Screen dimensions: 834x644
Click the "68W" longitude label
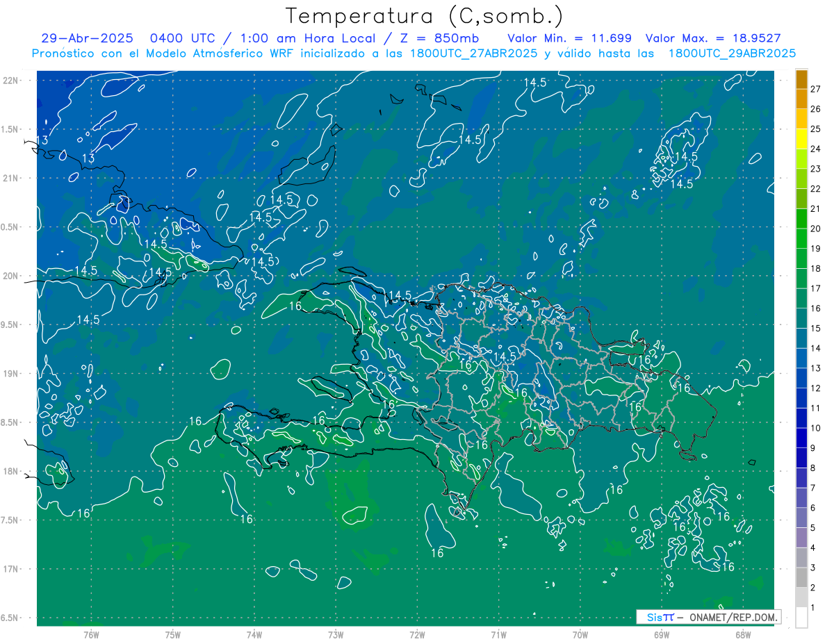(742, 635)
